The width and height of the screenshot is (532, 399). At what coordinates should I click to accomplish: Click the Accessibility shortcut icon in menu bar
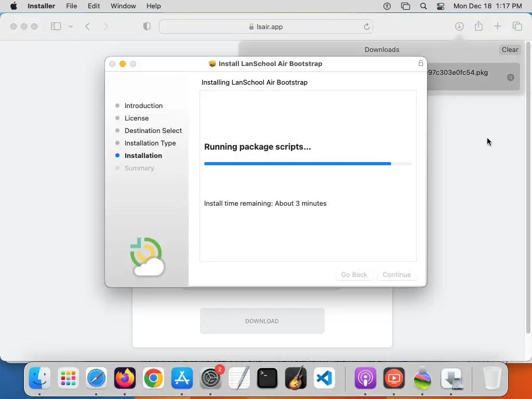click(387, 6)
